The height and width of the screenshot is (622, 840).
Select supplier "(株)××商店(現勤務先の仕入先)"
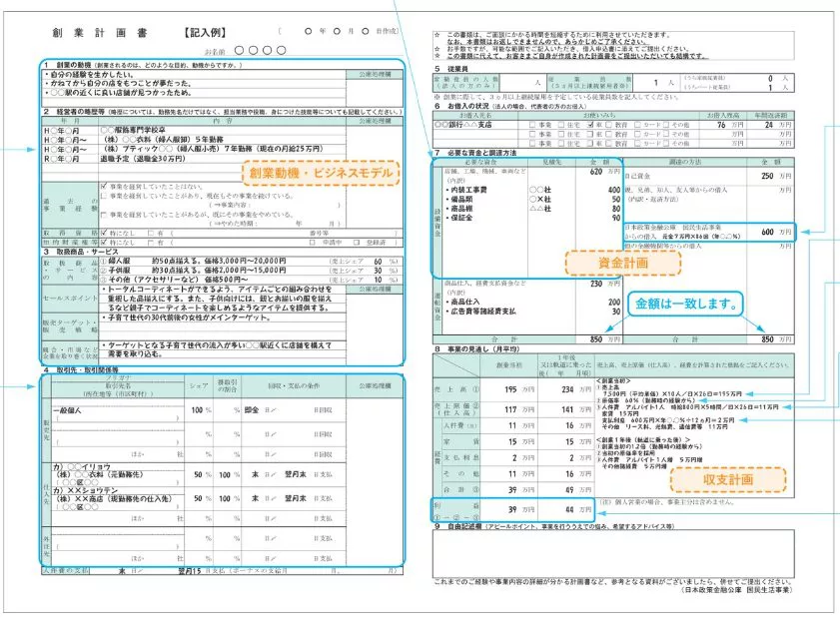(x=114, y=498)
